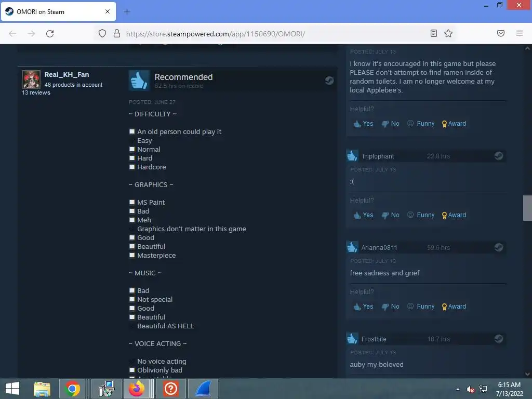Click Steam icon on Arianna0811 review

(x=499, y=247)
